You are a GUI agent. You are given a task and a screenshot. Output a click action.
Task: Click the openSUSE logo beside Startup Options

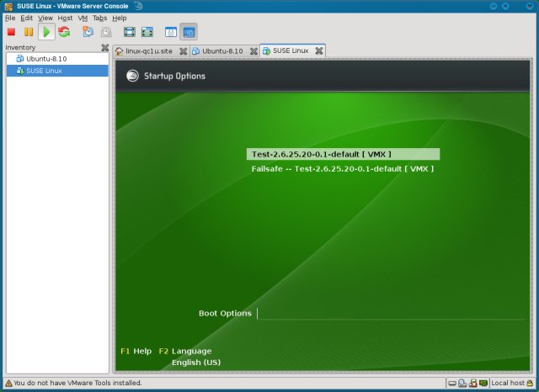[132, 76]
